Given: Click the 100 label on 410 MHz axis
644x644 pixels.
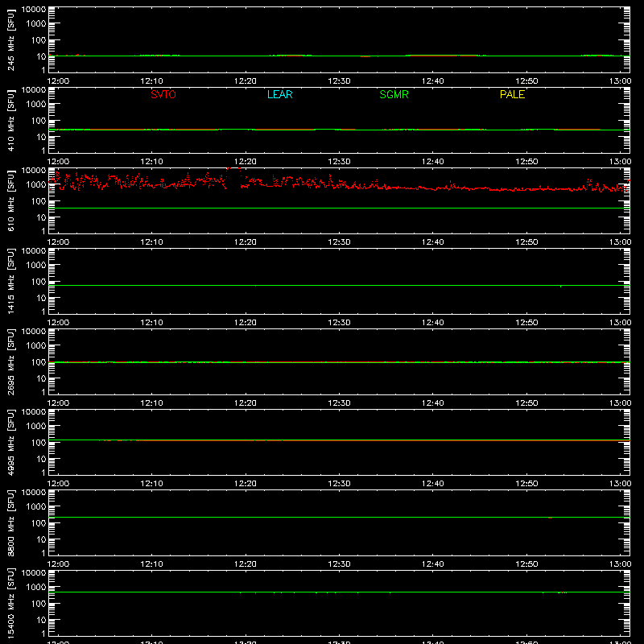Looking at the screenshot, I should pos(39,121).
